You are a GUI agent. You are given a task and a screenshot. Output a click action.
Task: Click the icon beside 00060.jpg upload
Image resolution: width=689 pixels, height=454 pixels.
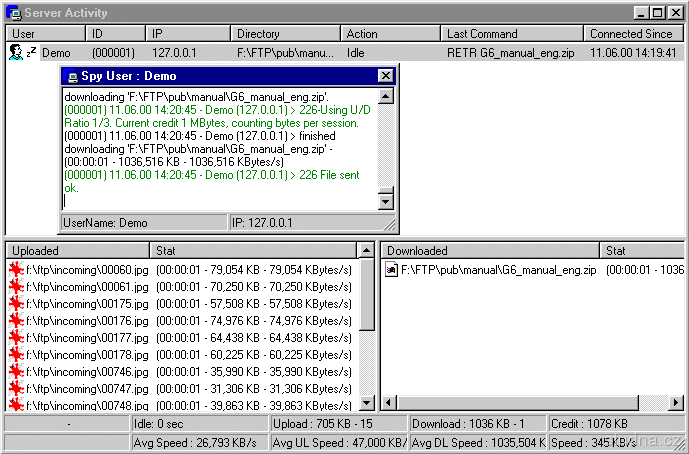coord(16,269)
